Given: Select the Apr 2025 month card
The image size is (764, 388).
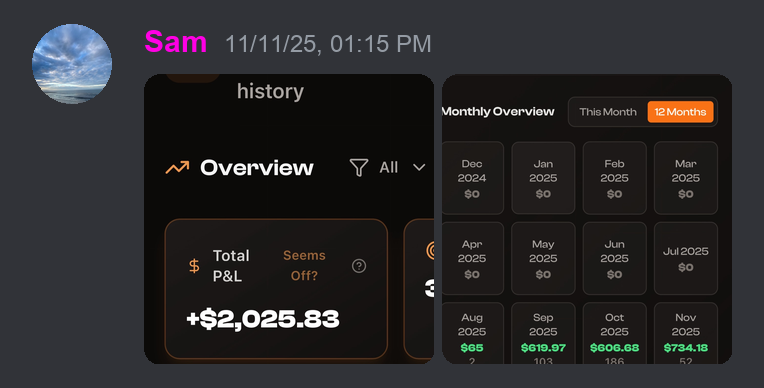Looking at the screenshot, I should (472, 258).
